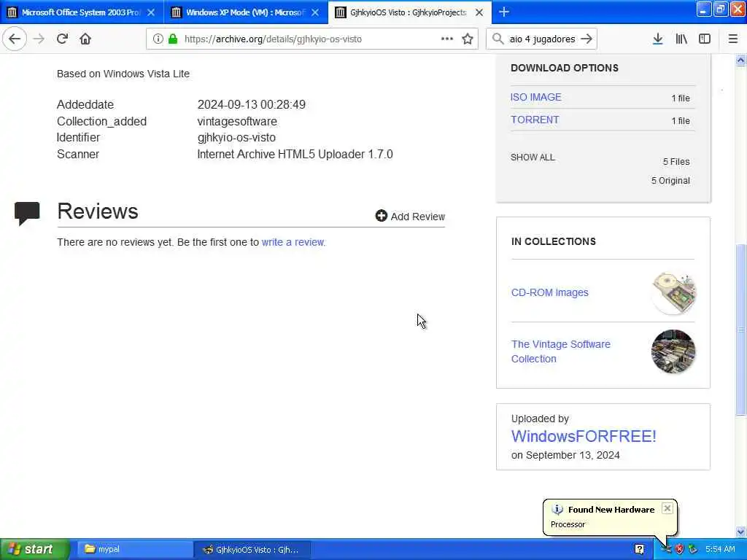Click the red shield security tray icon

[679, 549]
